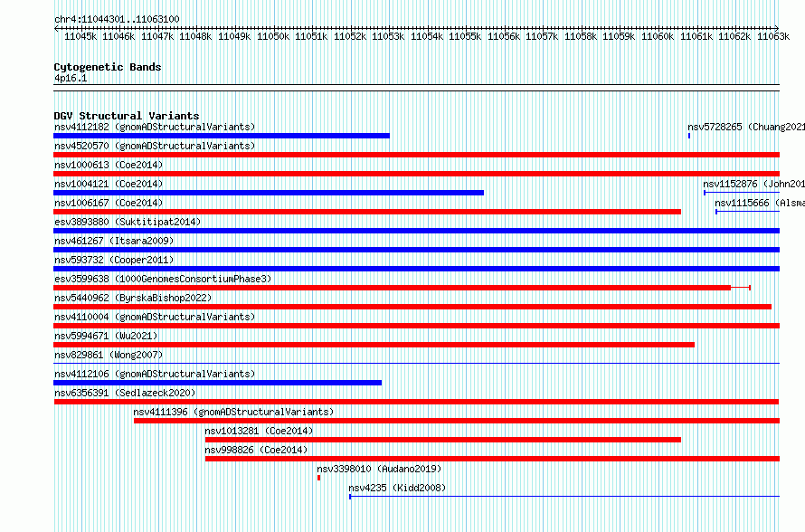
Task: Click the 11063k ruler tick label
Action: pos(773,36)
